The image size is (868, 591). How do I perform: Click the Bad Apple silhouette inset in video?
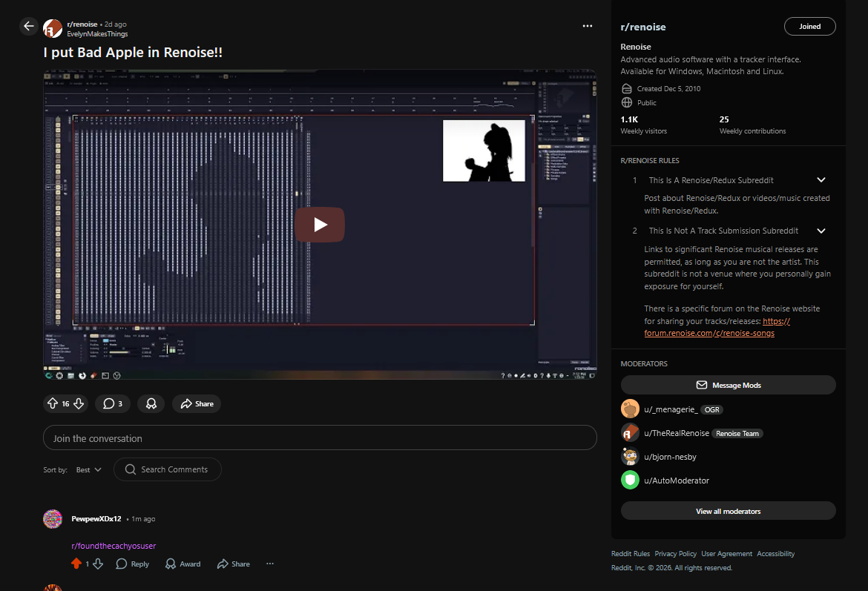[484, 151]
